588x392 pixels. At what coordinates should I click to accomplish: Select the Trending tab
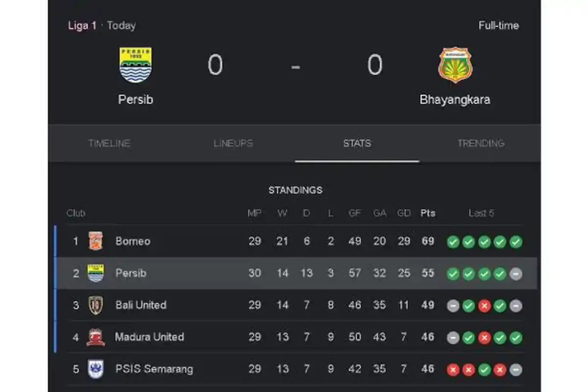click(x=481, y=144)
